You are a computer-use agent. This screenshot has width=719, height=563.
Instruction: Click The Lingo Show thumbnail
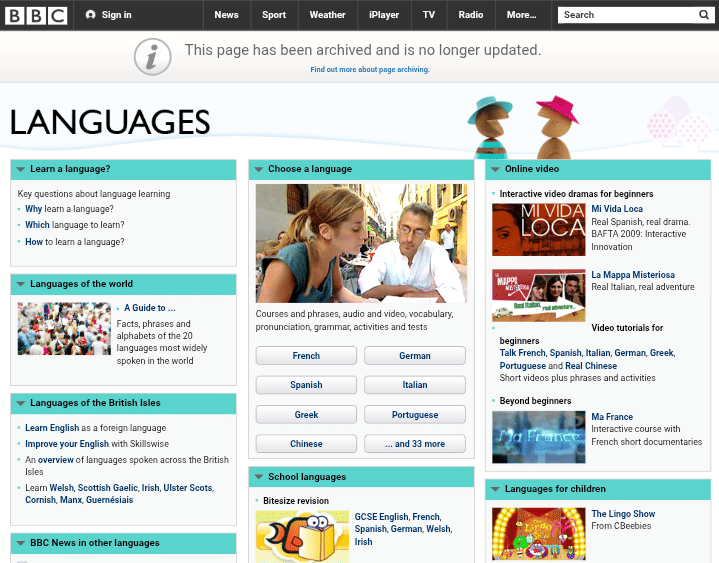coord(538,534)
